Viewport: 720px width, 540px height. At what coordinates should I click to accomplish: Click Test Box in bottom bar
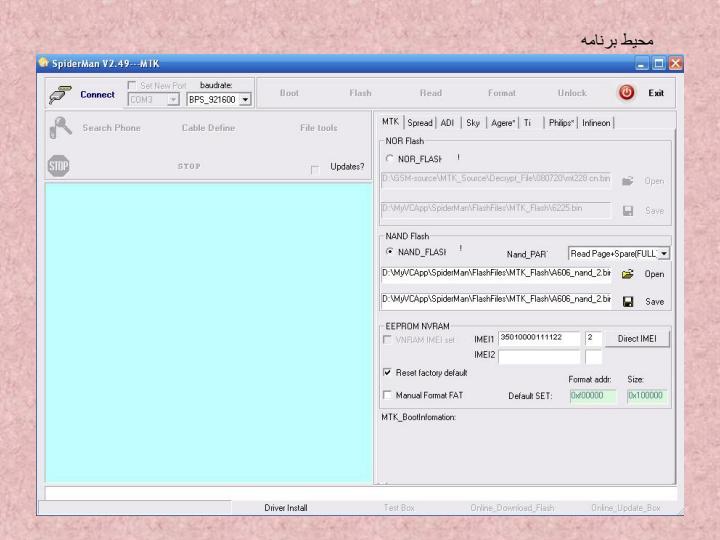(399, 508)
